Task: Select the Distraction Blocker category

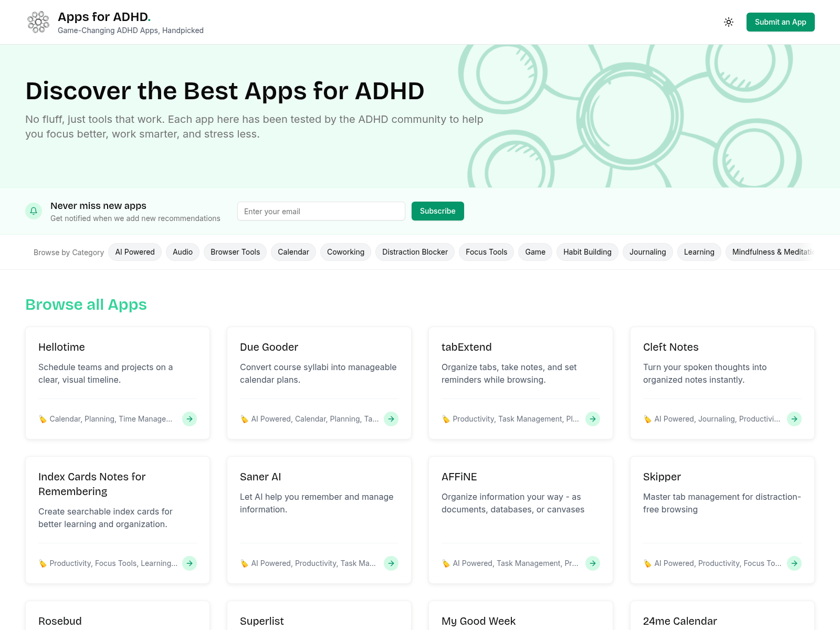Action: (415, 252)
